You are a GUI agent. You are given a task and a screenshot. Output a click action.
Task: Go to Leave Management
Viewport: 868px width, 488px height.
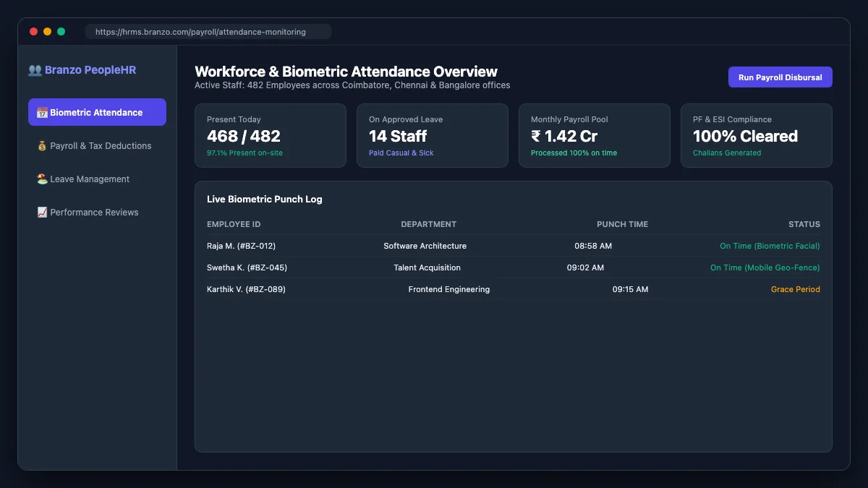(97, 179)
